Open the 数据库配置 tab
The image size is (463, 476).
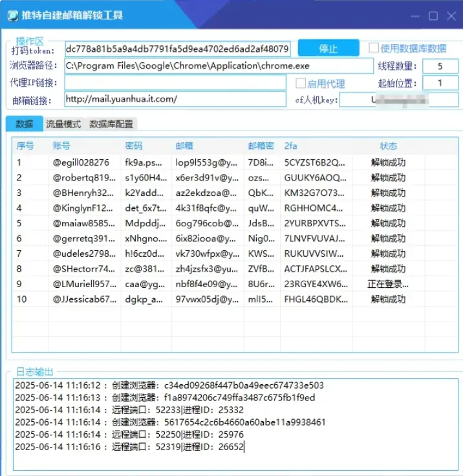[111, 124]
